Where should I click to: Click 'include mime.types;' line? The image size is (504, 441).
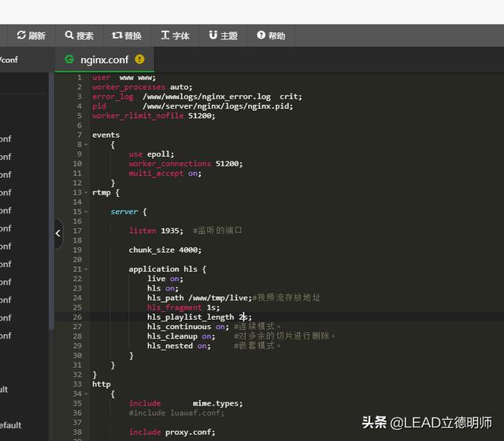point(186,403)
